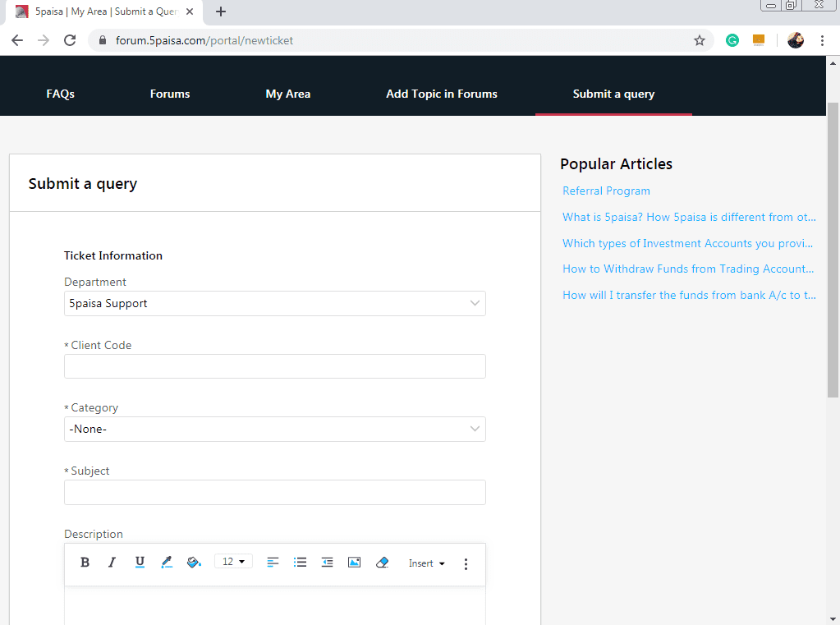
Task: View site info via the lock icon
Action: (103, 40)
